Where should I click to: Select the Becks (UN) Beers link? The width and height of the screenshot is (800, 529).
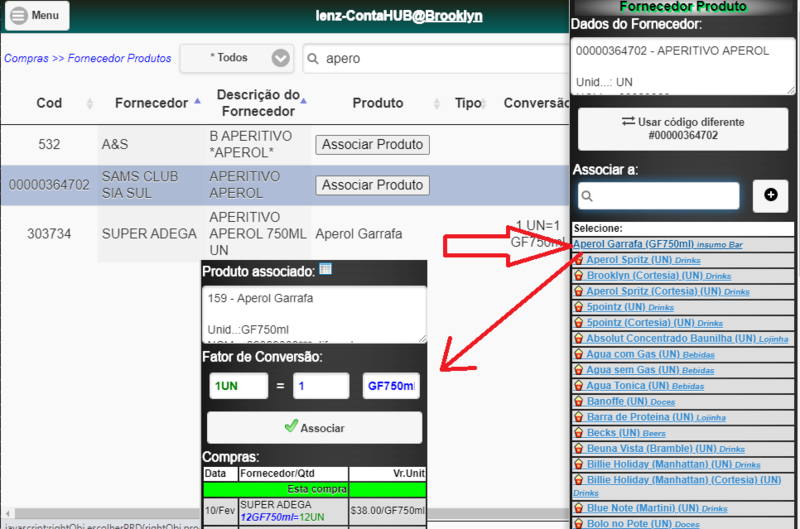click(626, 433)
